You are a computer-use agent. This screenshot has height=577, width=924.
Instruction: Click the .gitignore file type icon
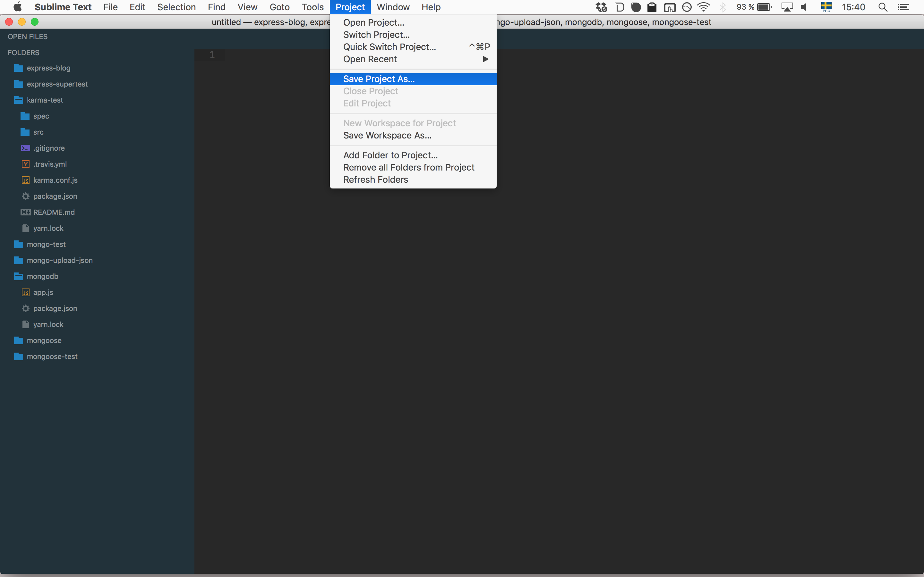pyautogui.click(x=26, y=148)
